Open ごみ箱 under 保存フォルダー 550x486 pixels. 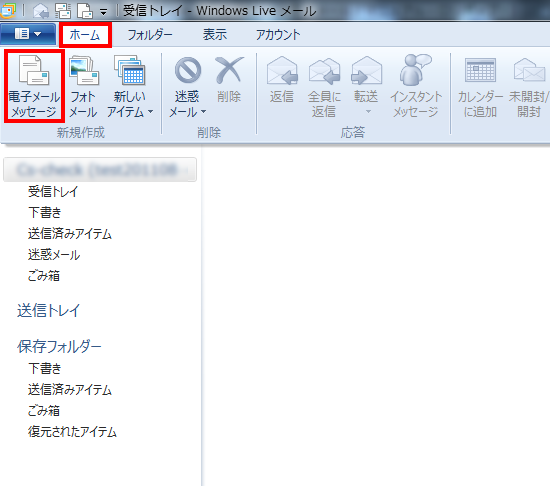coord(44,411)
